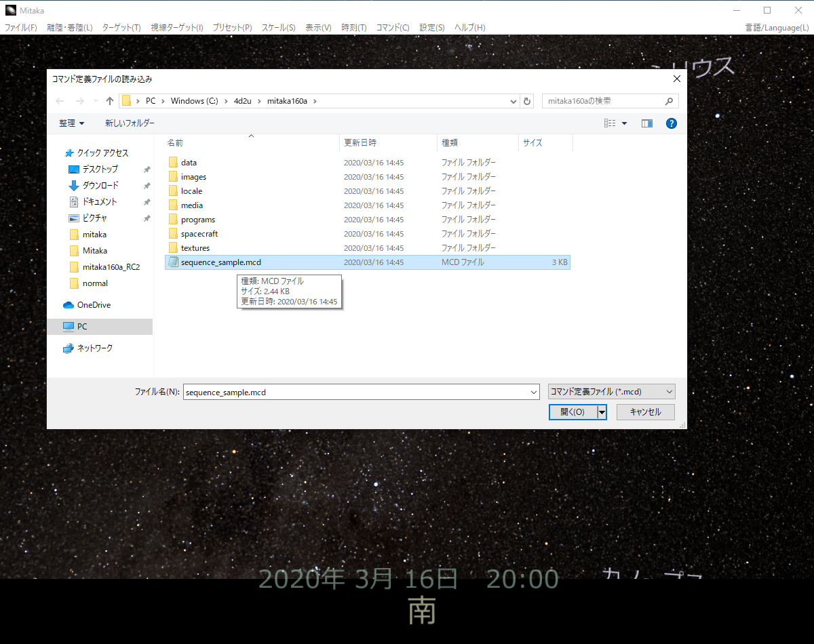The image size is (814, 644).
Task: Click the 開く(O) button
Action: 573,412
